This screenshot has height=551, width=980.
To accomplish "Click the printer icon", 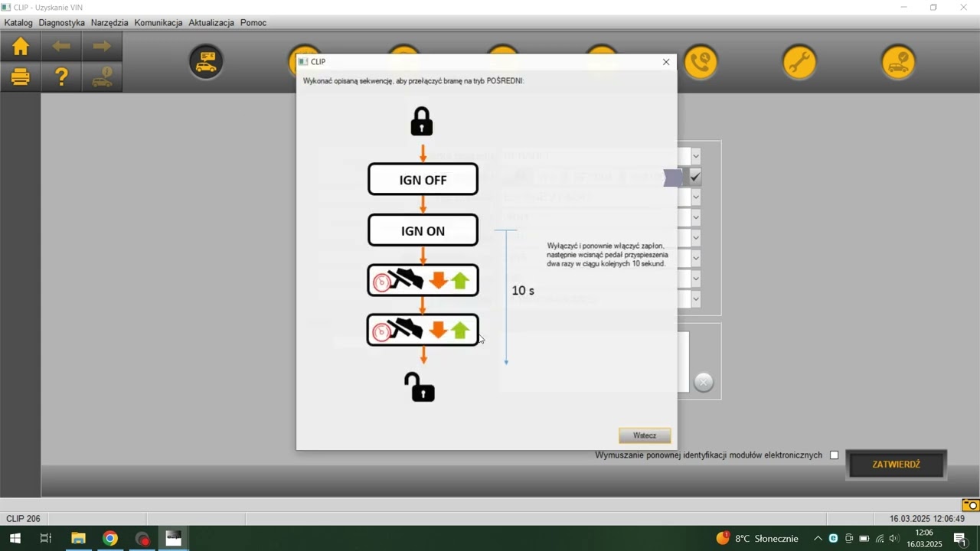I will point(21,77).
